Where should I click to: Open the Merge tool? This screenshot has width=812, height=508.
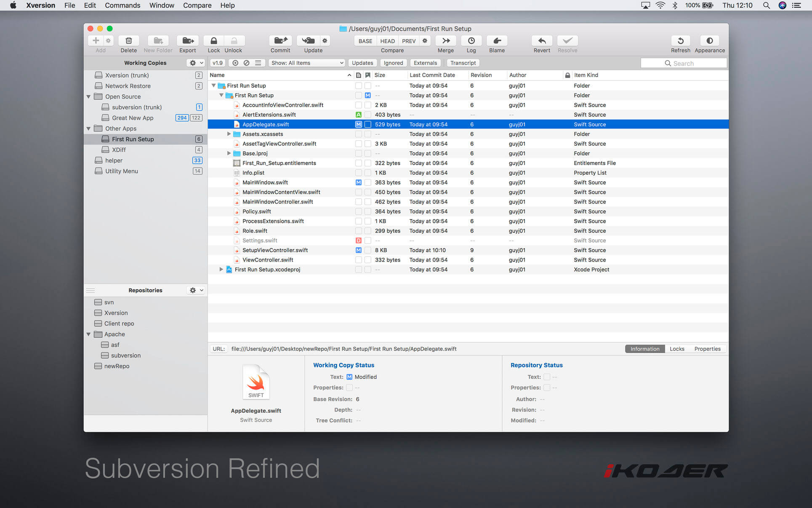click(446, 41)
